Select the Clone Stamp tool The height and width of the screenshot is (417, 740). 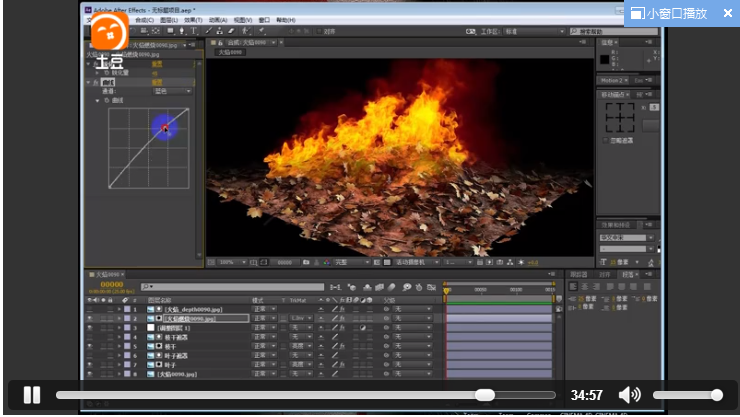point(219,31)
